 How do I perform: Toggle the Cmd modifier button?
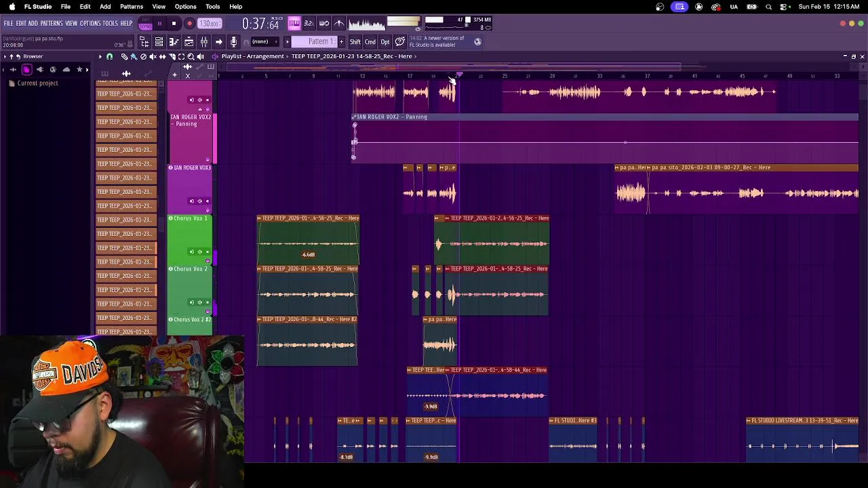[370, 42]
